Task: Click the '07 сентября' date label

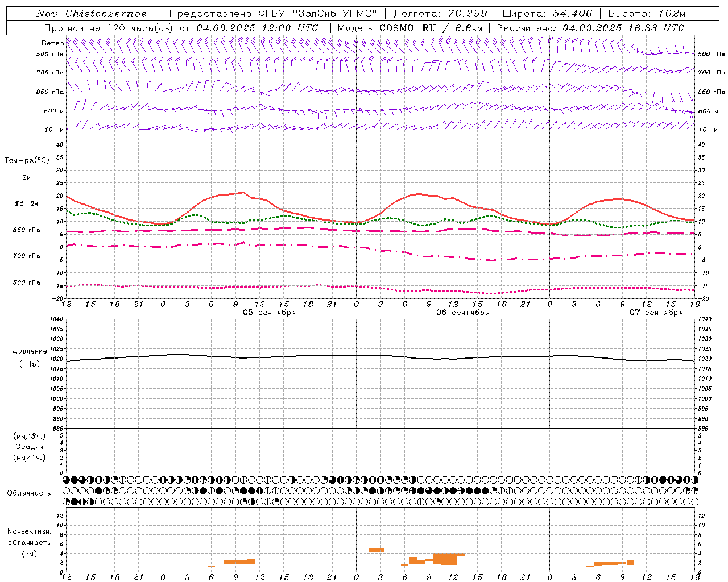Action: (x=656, y=313)
